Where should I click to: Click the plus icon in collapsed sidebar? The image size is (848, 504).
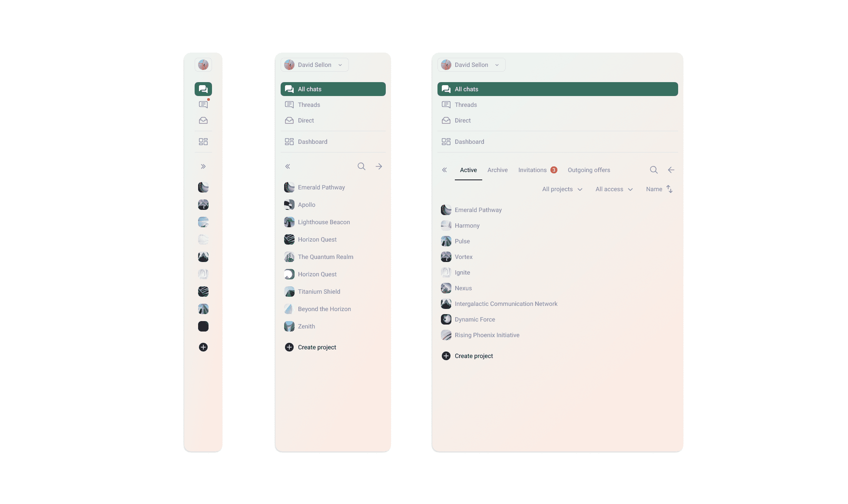203,347
